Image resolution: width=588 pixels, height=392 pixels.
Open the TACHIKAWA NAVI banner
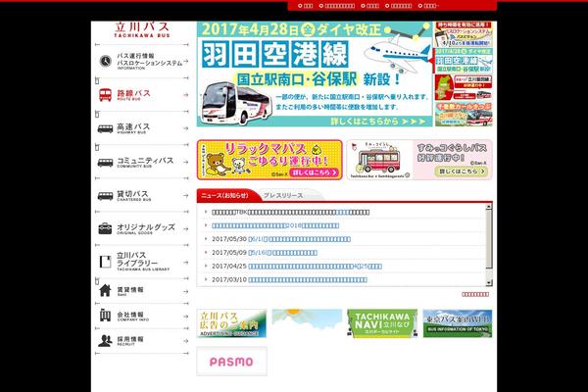382,323
